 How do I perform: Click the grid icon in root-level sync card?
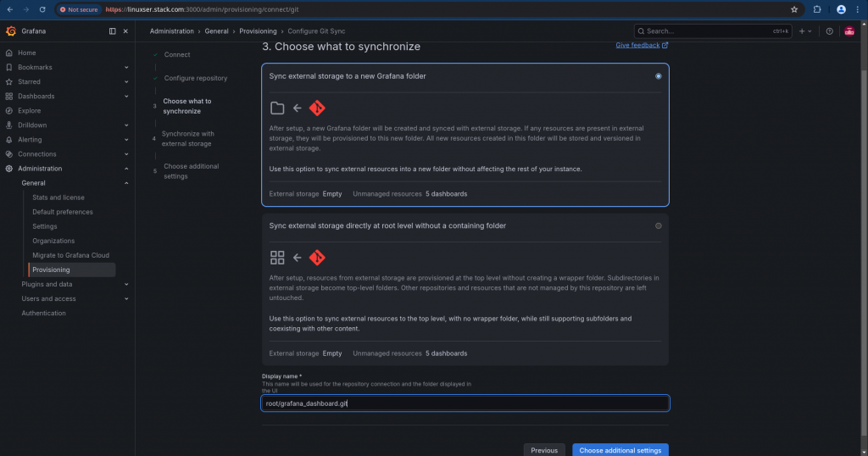(x=277, y=258)
